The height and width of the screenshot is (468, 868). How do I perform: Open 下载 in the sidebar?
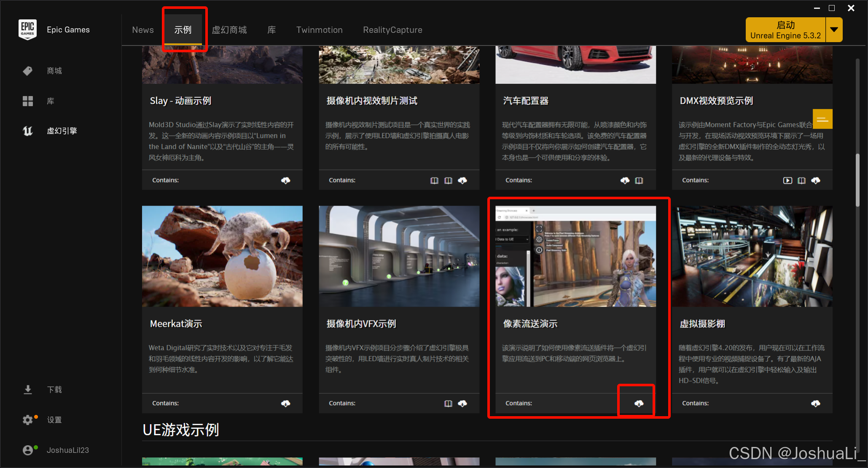54,390
